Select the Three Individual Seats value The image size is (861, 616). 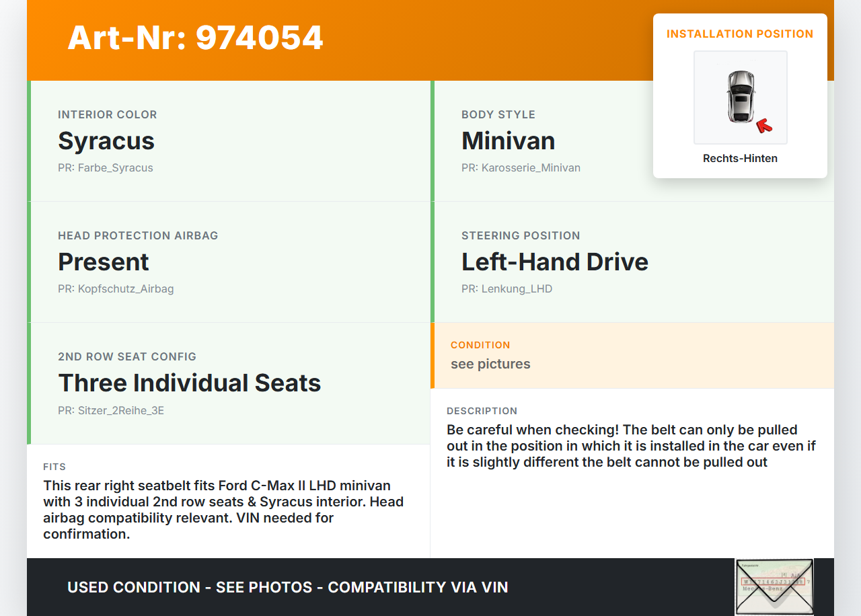tap(189, 383)
